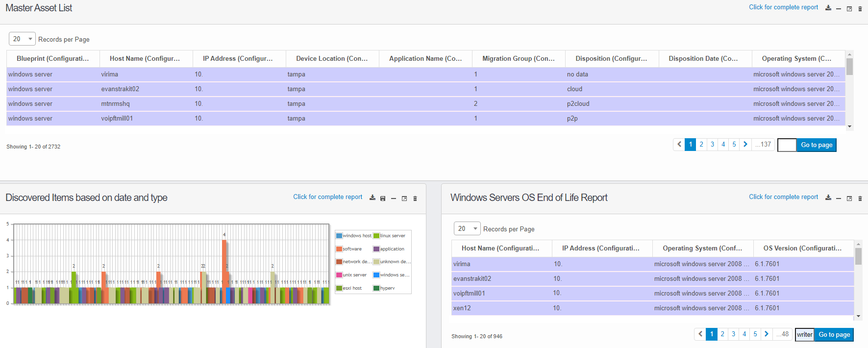Open Records per Page dropdown in Windows Servers report
Viewport: 868px width, 348px height.
[x=467, y=228]
